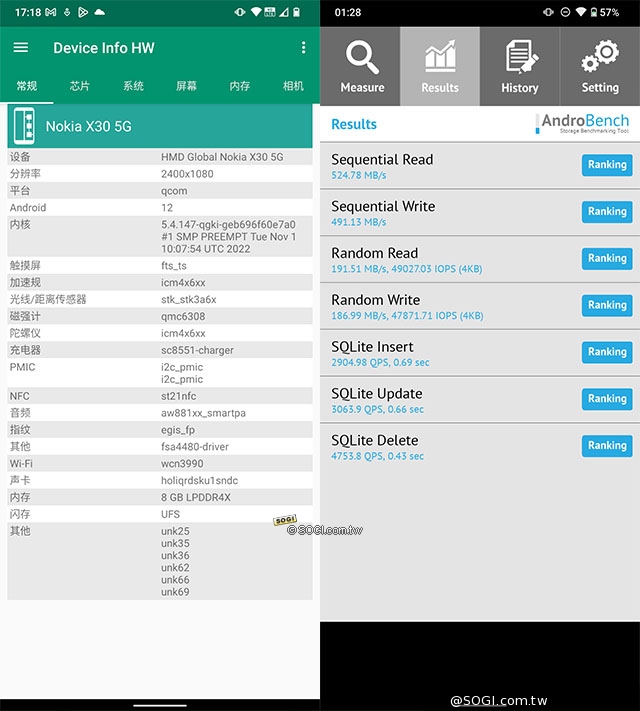Tap the Nokia X30 5G header title
The image size is (640, 711).
coord(88,126)
